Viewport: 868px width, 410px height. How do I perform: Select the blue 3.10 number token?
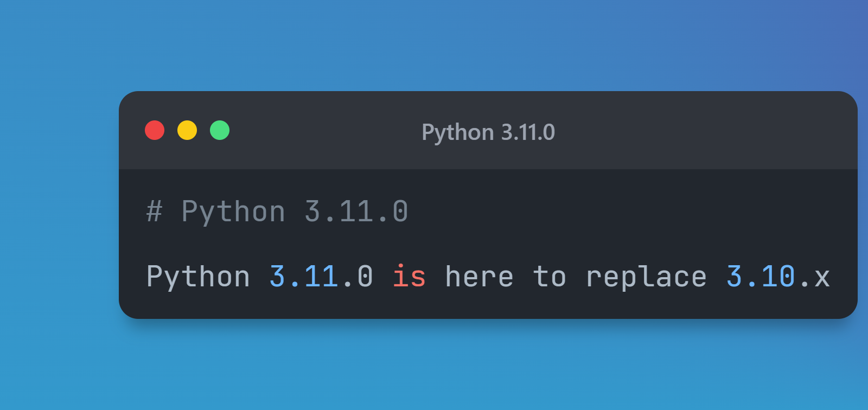[761, 277]
